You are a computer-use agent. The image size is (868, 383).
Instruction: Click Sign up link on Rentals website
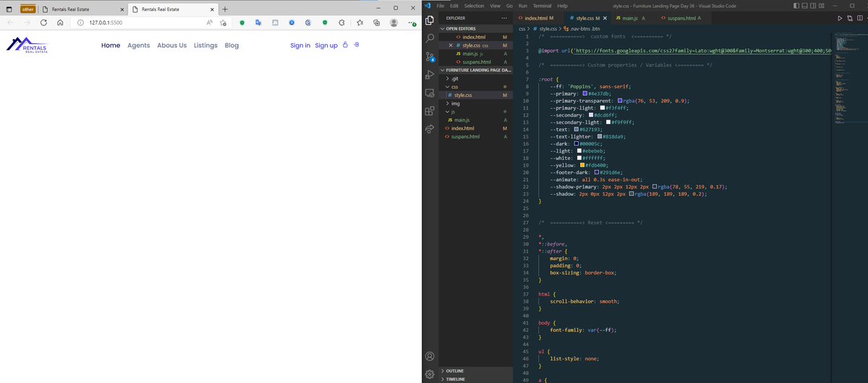pyautogui.click(x=326, y=46)
